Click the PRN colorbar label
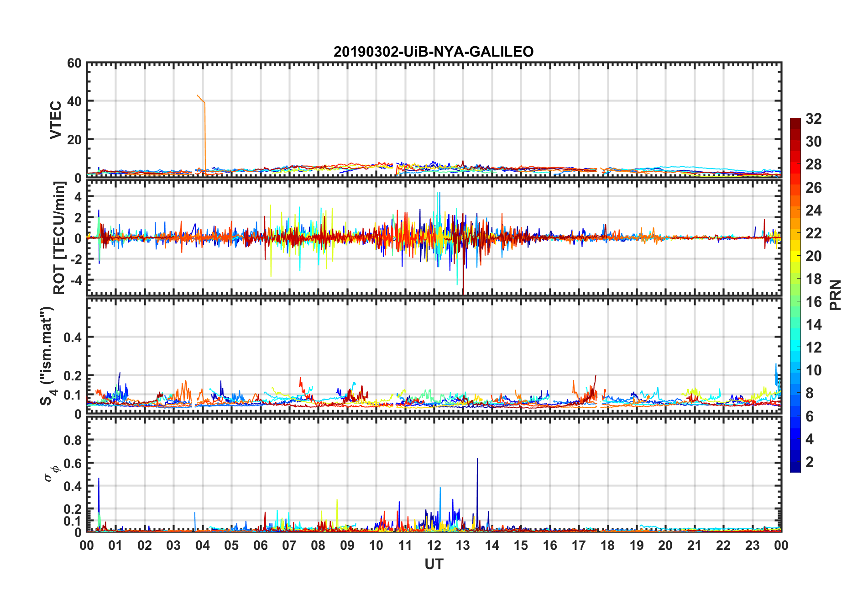The width and height of the screenshot is (868, 590). tap(836, 295)
